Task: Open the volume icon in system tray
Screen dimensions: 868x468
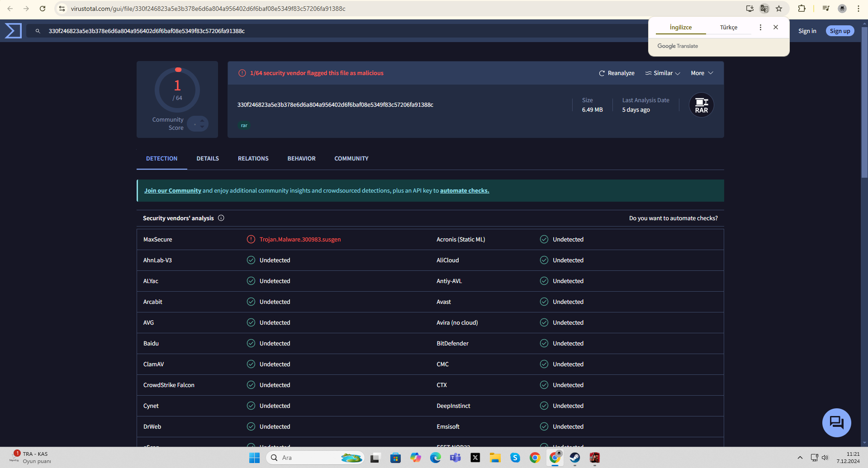Action: (825, 458)
